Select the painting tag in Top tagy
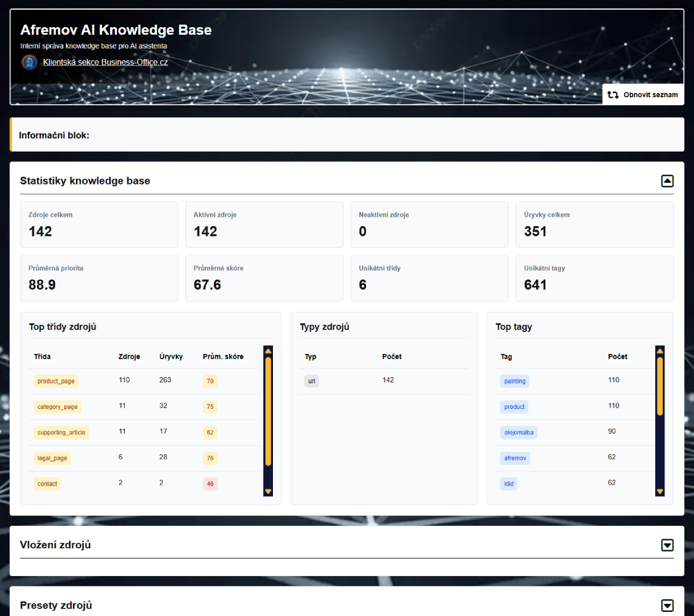Screen dimensions: 694x616 (x=514, y=381)
